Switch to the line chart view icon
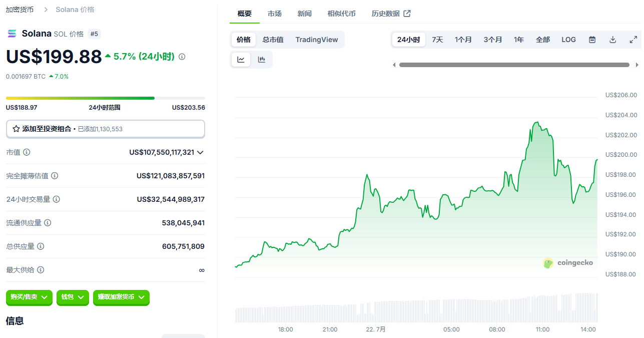 241,60
